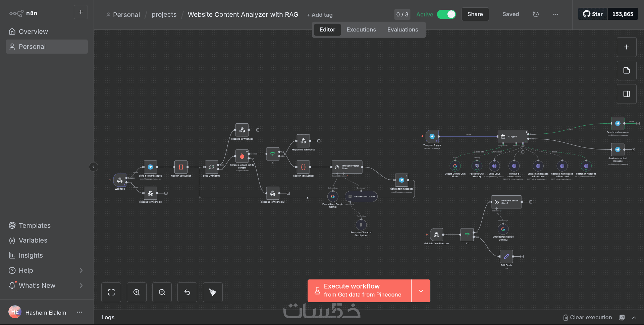This screenshot has width=644, height=325.
Task: Click the workflow name Website Content Analyzer
Action: pos(243,15)
